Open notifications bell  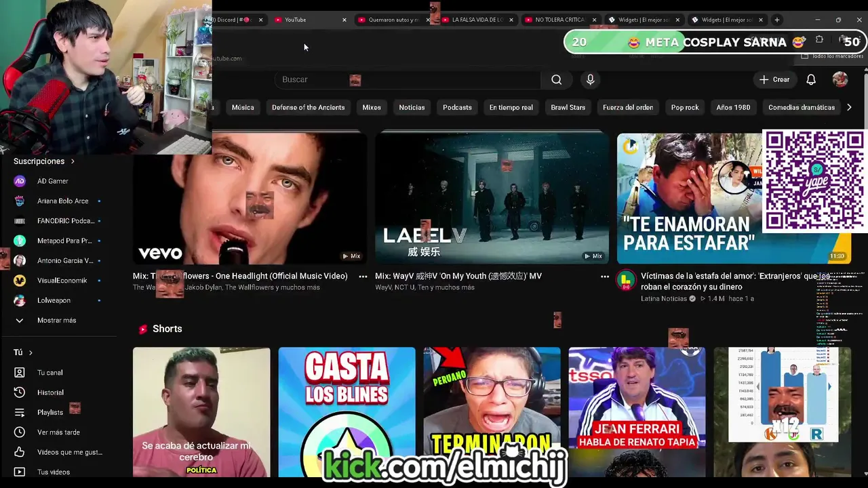811,80
